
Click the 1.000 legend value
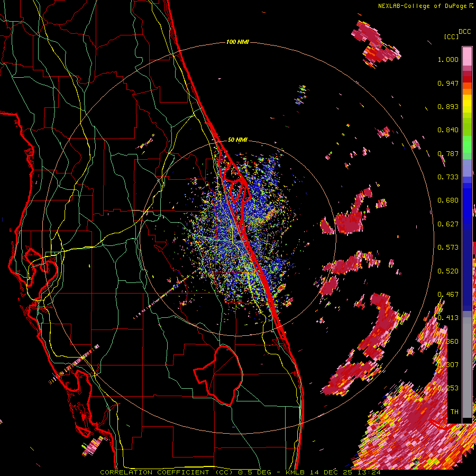pyautogui.click(x=448, y=59)
